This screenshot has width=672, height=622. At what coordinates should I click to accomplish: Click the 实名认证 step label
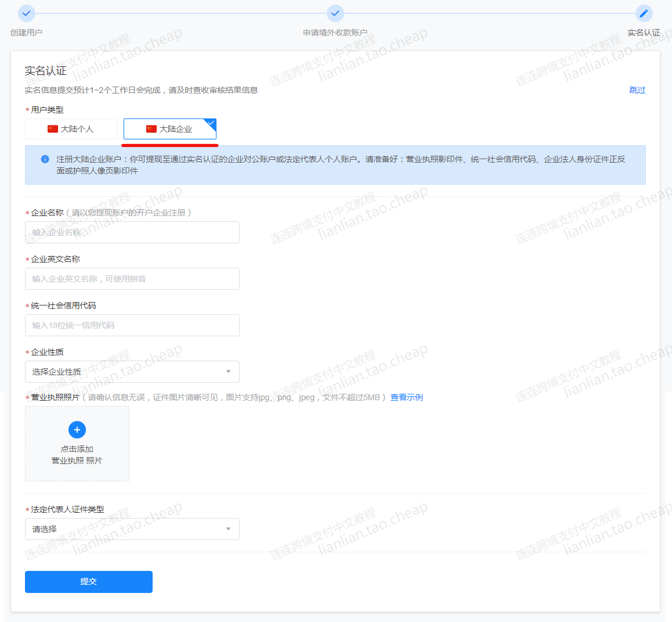(644, 33)
